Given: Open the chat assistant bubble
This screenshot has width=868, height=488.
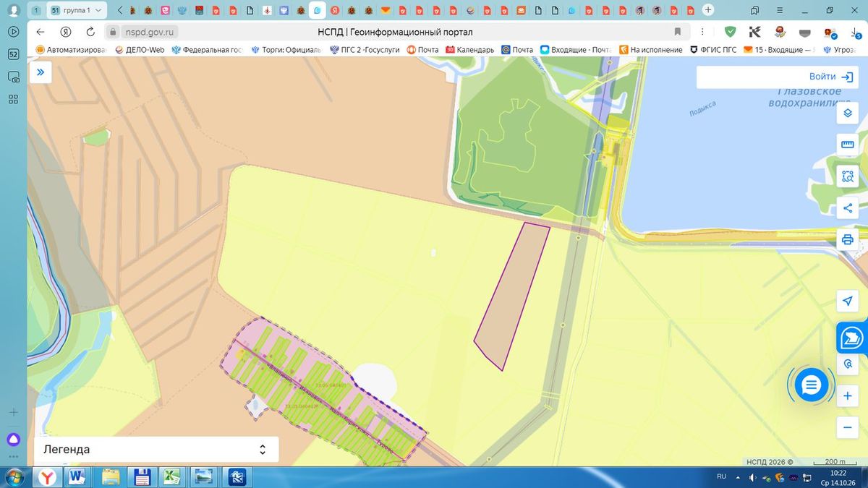Looking at the screenshot, I should click(811, 385).
